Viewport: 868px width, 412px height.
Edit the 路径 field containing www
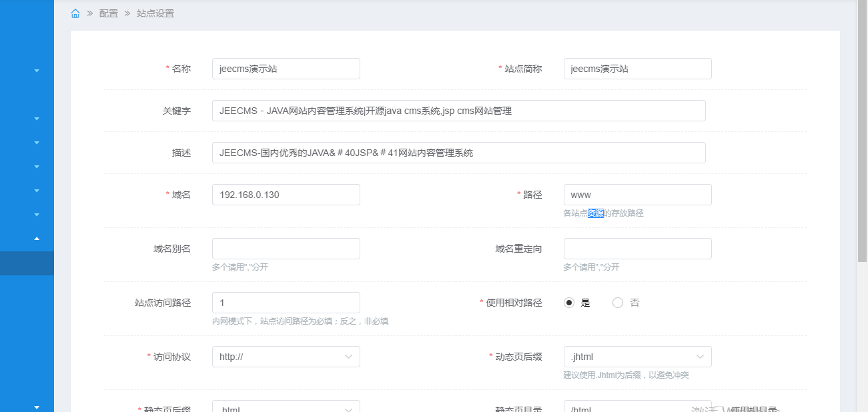[638, 195]
